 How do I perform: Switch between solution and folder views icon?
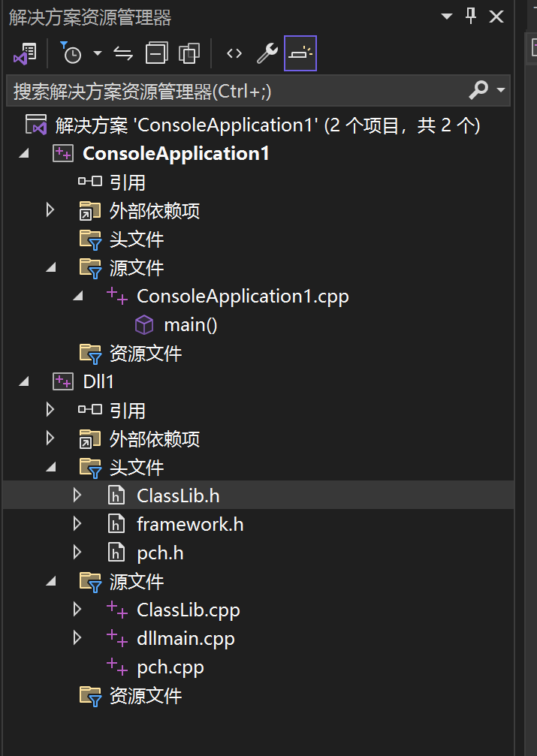[25, 53]
